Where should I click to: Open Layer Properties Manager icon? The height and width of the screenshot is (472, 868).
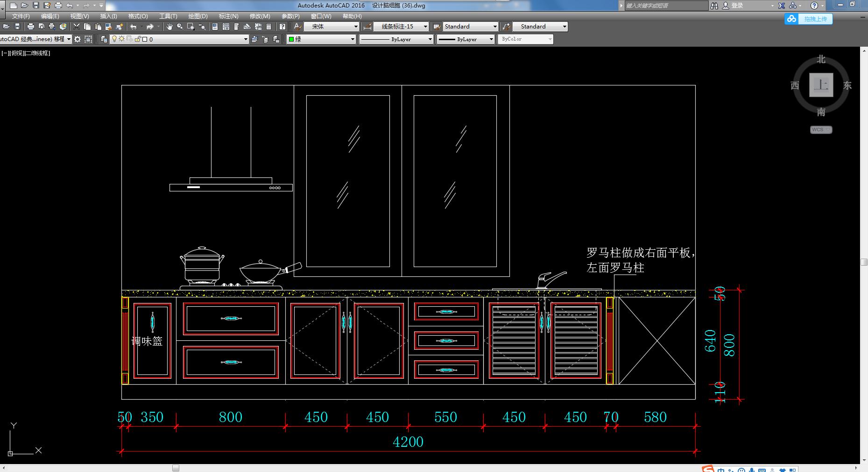coord(104,39)
